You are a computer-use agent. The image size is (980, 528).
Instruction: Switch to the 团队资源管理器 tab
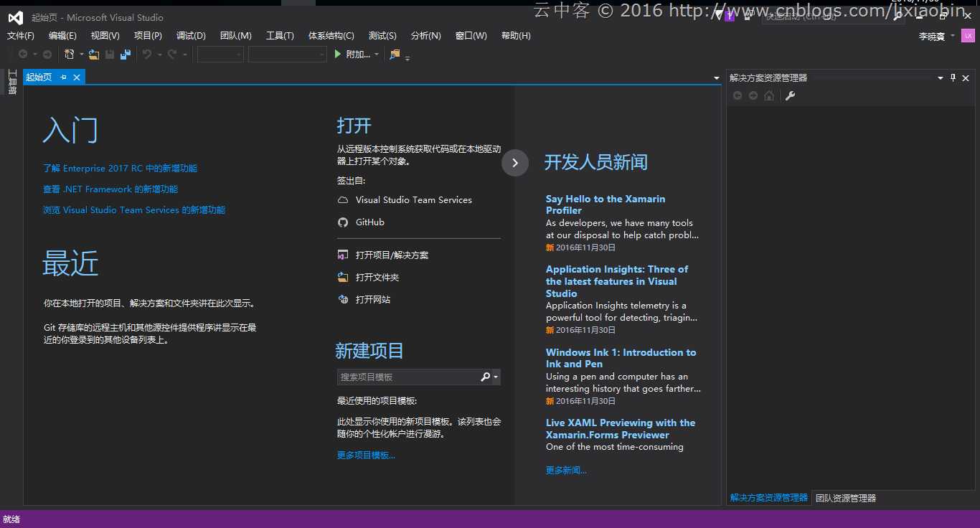tap(846, 498)
